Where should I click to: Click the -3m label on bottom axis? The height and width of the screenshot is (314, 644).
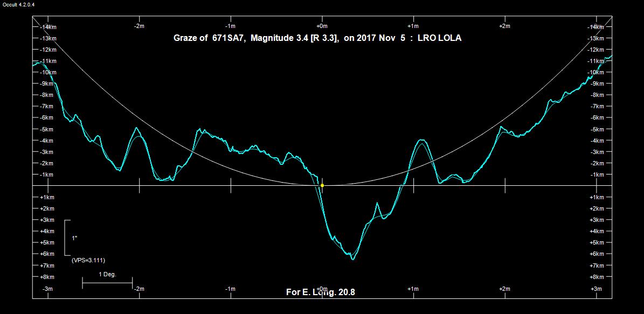47,289
